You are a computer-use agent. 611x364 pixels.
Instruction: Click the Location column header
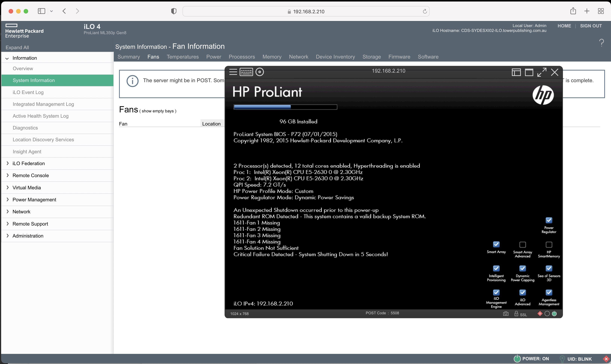(x=211, y=124)
